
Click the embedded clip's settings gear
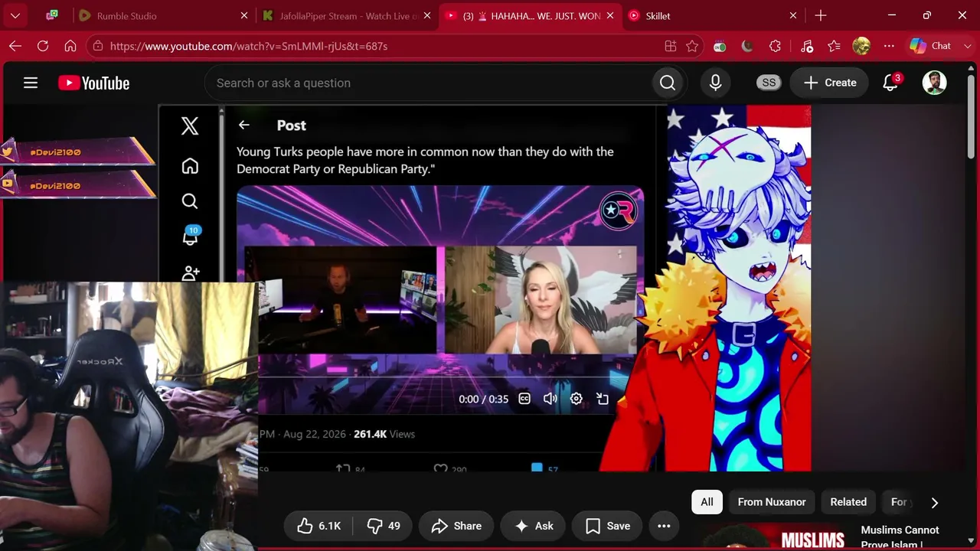pos(576,399)
